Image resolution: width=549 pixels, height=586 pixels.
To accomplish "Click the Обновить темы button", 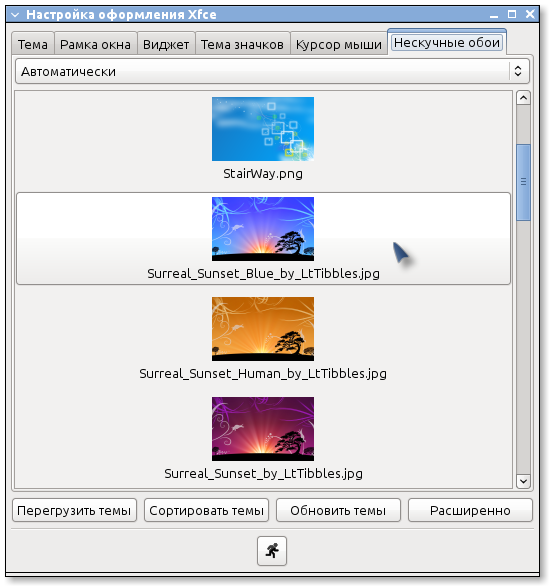I will tap(338, 510).
